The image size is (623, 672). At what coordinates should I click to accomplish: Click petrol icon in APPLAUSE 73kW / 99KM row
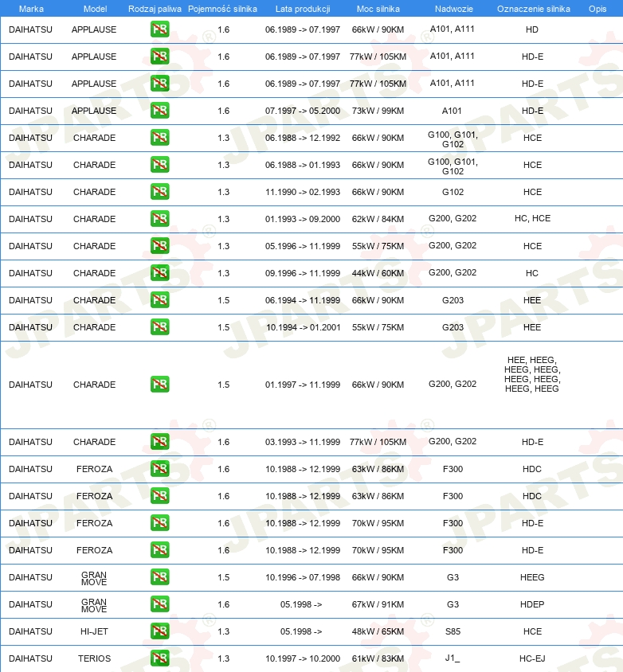(160, 111)
